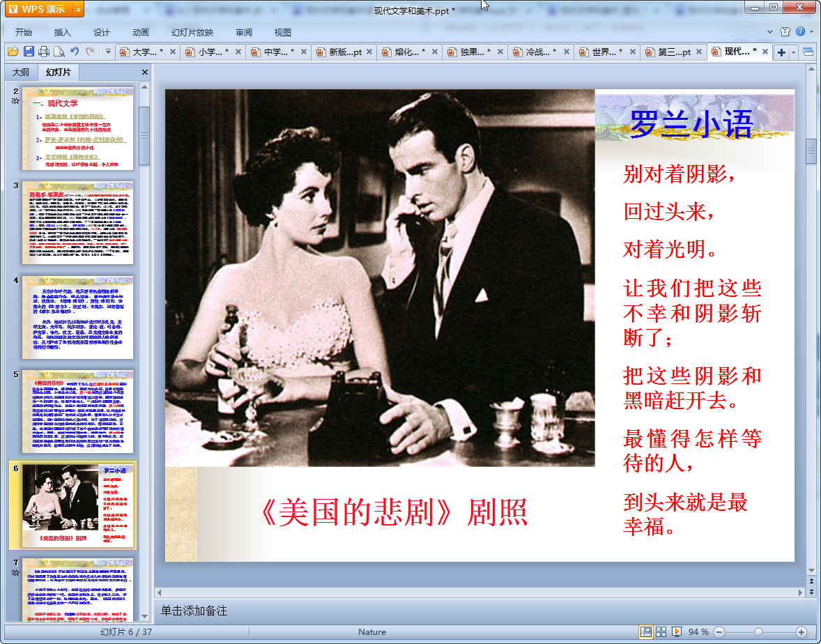This screenshot has height=644, width=821.
Task: Open Print Preview from quick toolbar
Action: [59, 52]
